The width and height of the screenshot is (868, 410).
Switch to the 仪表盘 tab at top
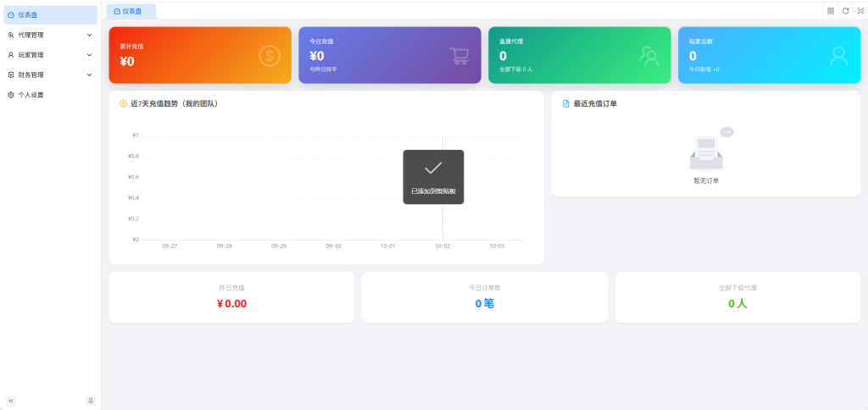(131, 11)
